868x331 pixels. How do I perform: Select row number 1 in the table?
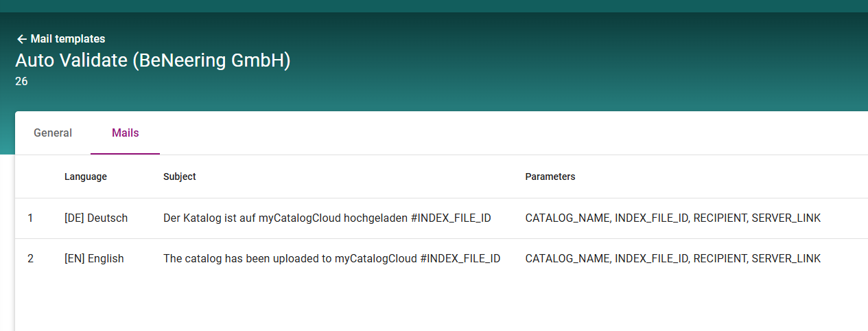(30, 218)
